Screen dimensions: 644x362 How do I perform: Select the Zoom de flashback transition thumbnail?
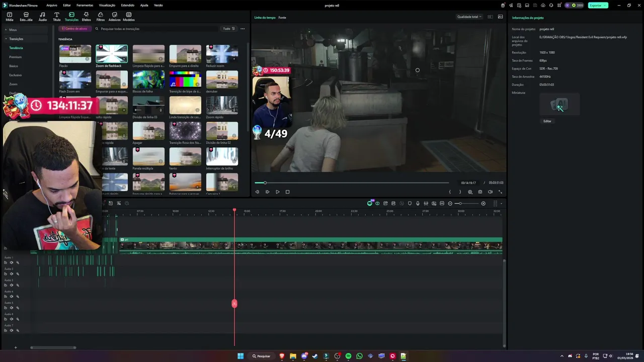point(112,54)
